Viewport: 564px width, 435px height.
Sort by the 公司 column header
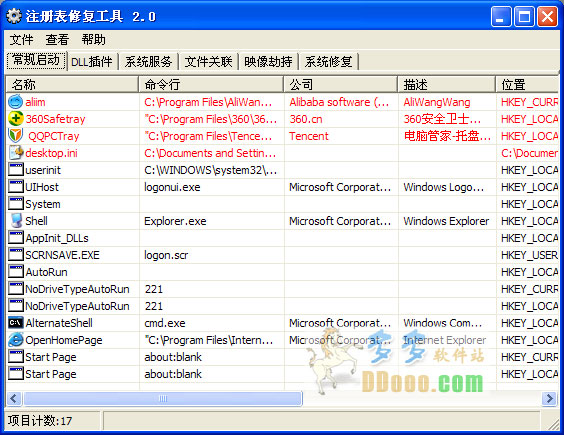(341, 85)
